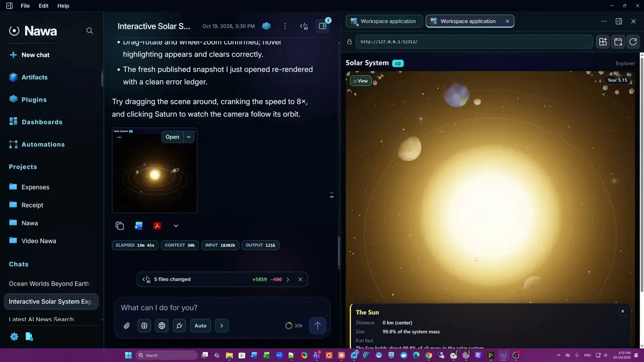Open the preview in an external window
This screenshot has width=644, height=362.
(618, 42)
